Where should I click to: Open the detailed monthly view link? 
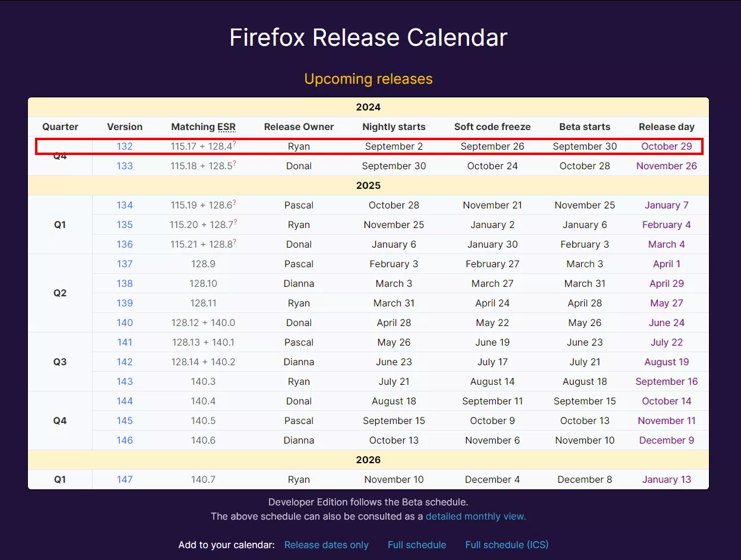click(476, 516)
